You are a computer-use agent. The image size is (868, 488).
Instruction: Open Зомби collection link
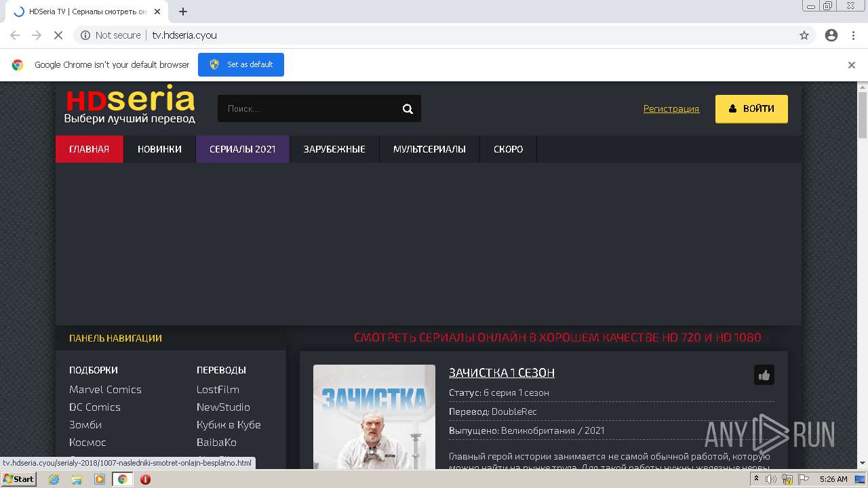[85, 424]
